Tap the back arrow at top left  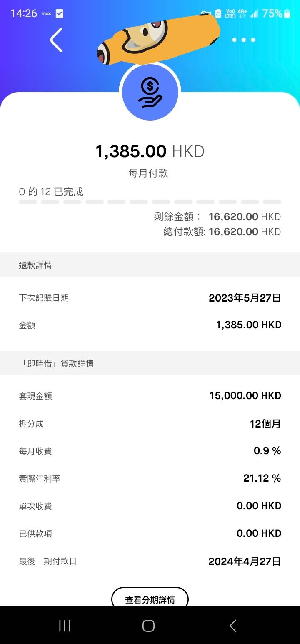(x=56, y=40)
